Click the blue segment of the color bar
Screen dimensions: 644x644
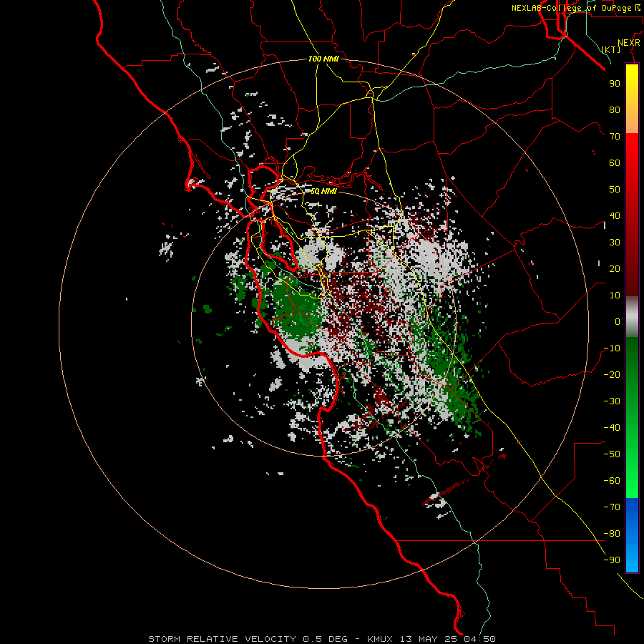(632, 535)
